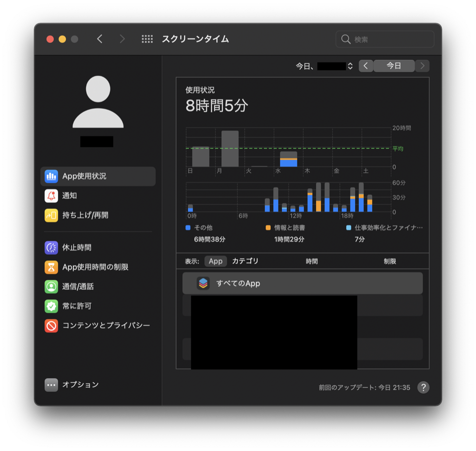Open App使用状況 in the sidebar
Image resolution: width=476 pixels, height=451 pixels.
pos(98,176)
